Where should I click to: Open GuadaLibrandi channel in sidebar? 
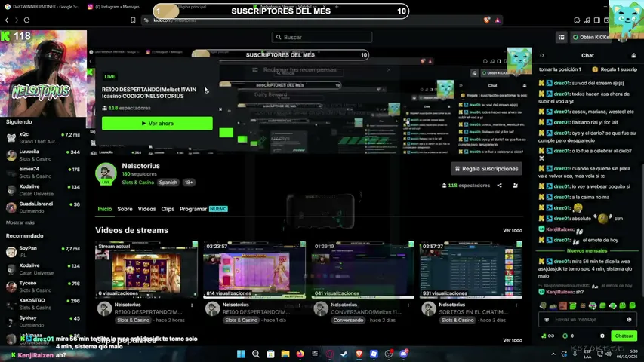pos(43,207)
